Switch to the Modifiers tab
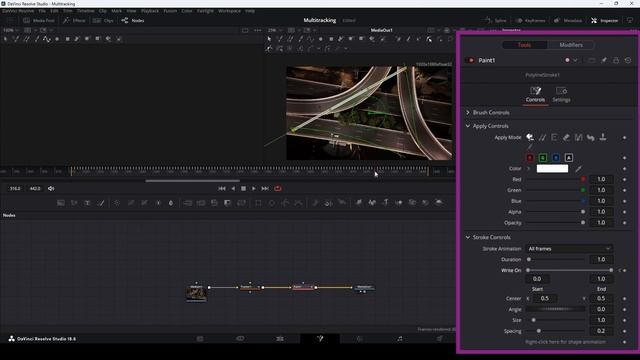 pyautogui.click(x=571, y=45)
